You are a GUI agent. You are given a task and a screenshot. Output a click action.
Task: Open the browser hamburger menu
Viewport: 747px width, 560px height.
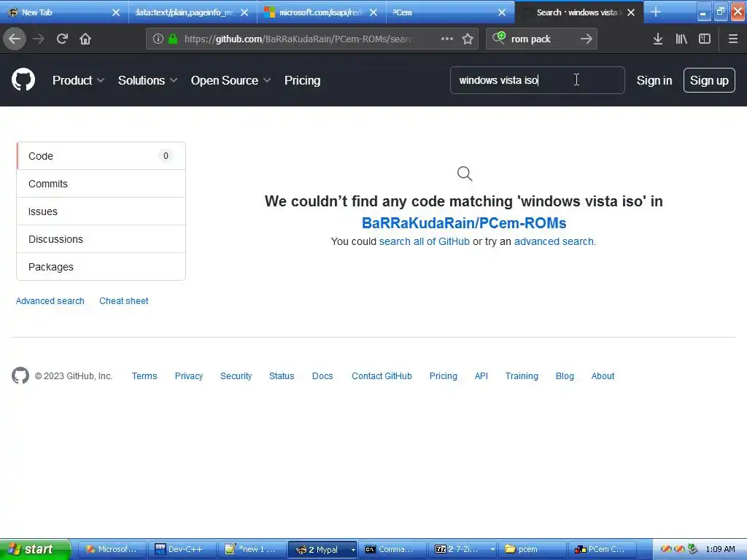(733, 39)
